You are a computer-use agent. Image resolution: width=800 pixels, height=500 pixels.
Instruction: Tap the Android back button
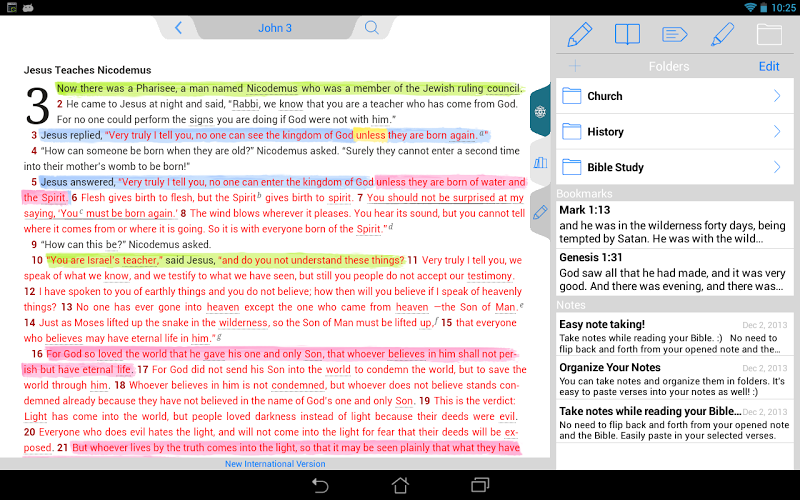tap(320, 485)
